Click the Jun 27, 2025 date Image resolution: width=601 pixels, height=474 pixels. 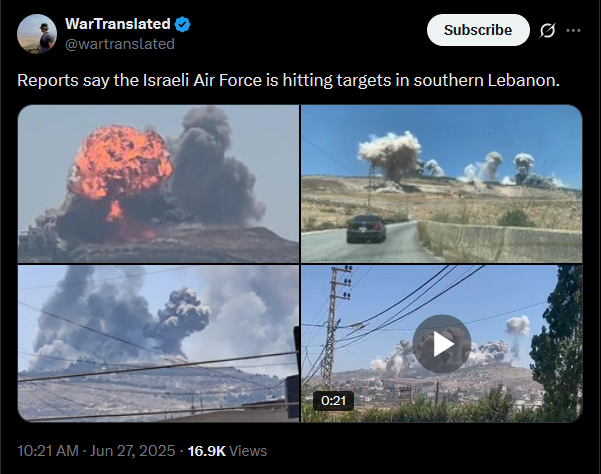tap(132, 451)
